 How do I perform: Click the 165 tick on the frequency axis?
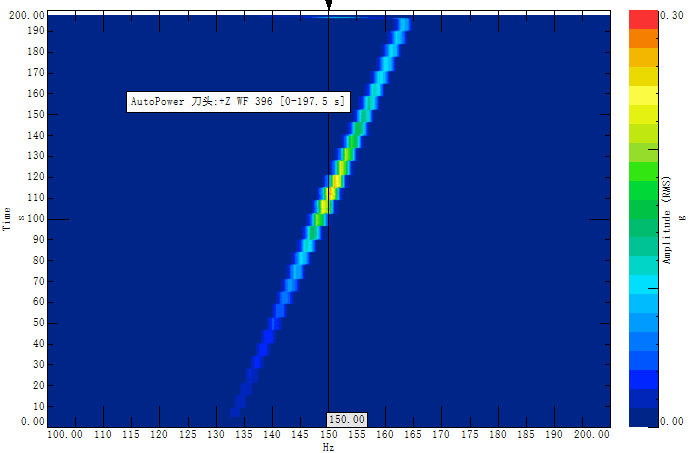(x=413, y=434)
